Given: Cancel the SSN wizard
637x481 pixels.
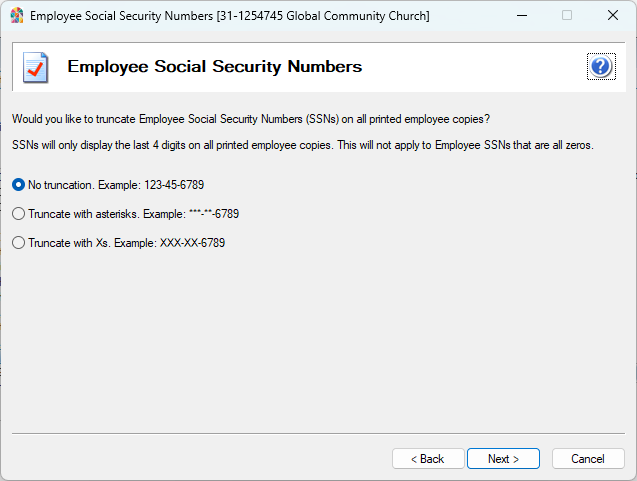Looking at the screenshot, I should [x=587, y=459].
